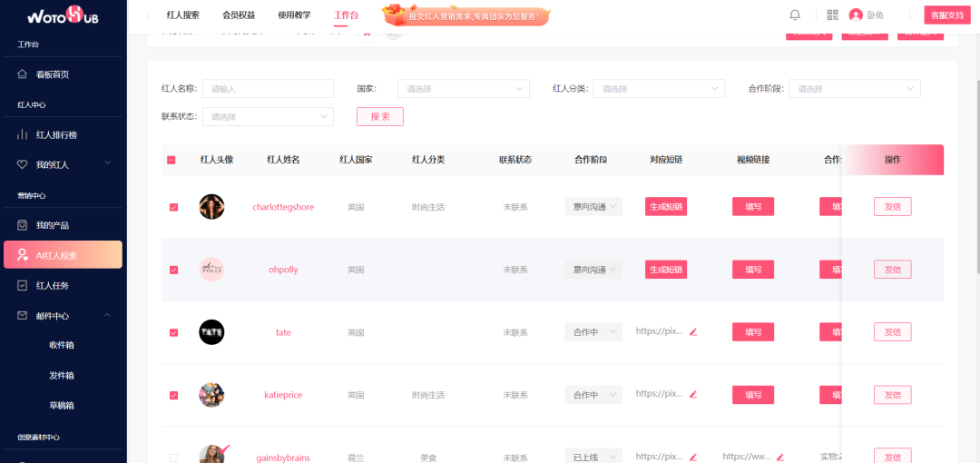The height and width of the screenshot is (463, 980).
Task: Click 客服支持 button
Action: [947, 15]
